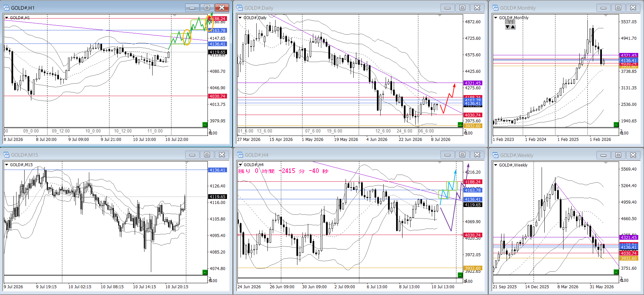Maximize the GOLD#,Daily chart window

462,8
